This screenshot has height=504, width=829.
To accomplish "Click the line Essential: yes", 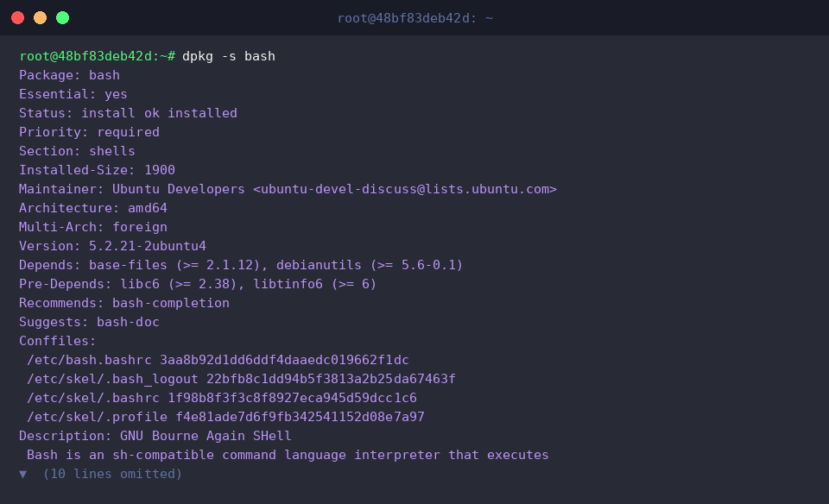I will point(73,94).
